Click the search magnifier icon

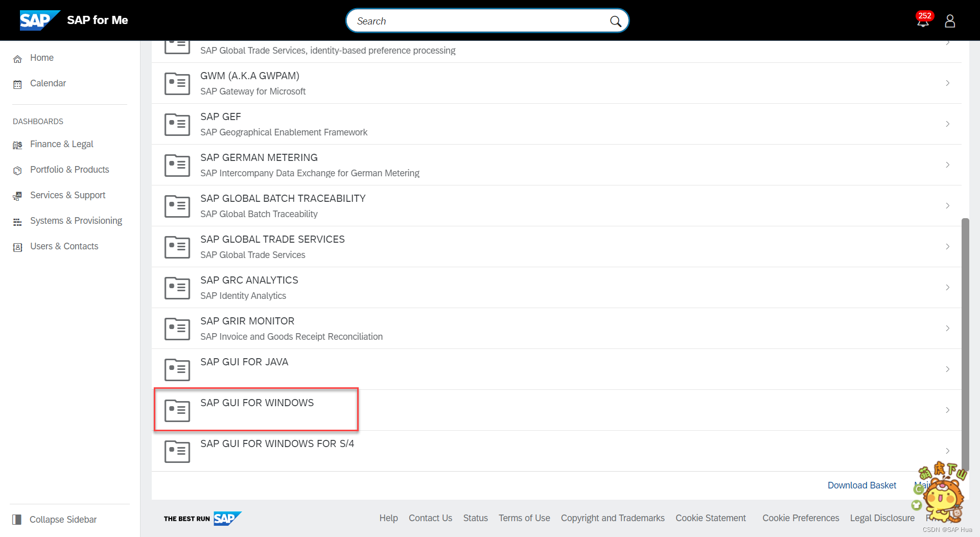(x=616, y=21)
